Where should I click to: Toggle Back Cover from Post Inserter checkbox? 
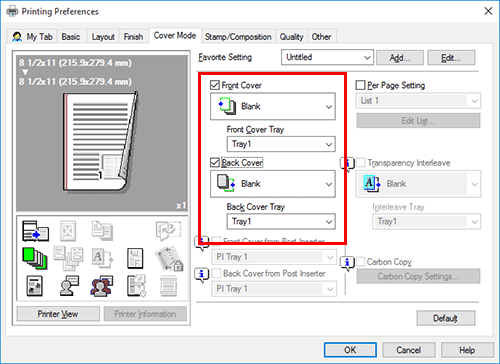(x=216, y=273)
